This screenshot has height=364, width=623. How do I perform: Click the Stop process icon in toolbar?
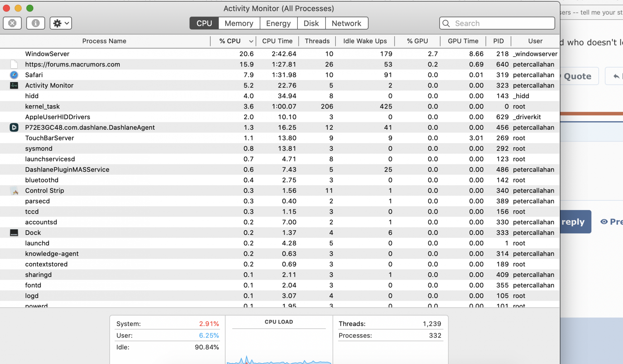coord(12,23)
